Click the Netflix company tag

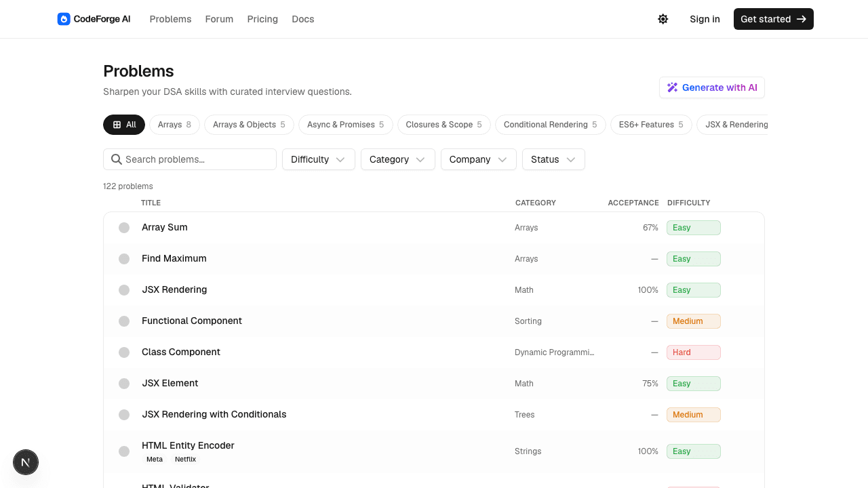(x=185, y=459)
